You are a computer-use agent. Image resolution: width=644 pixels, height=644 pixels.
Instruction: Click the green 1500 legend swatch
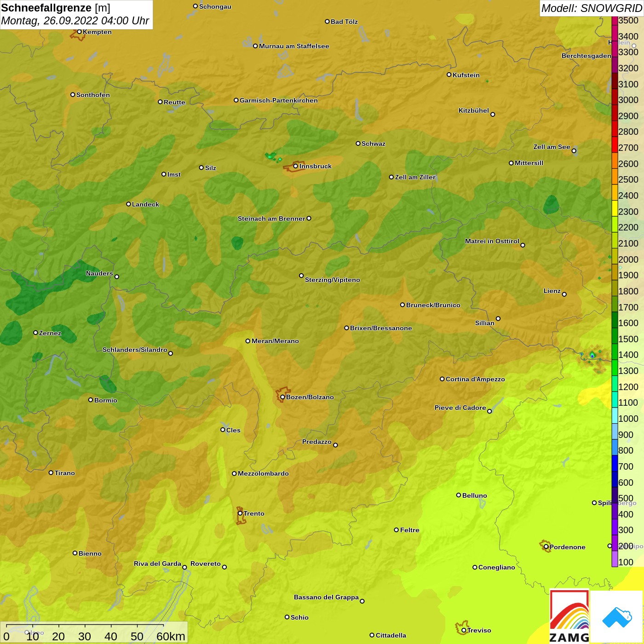[615, 336]
